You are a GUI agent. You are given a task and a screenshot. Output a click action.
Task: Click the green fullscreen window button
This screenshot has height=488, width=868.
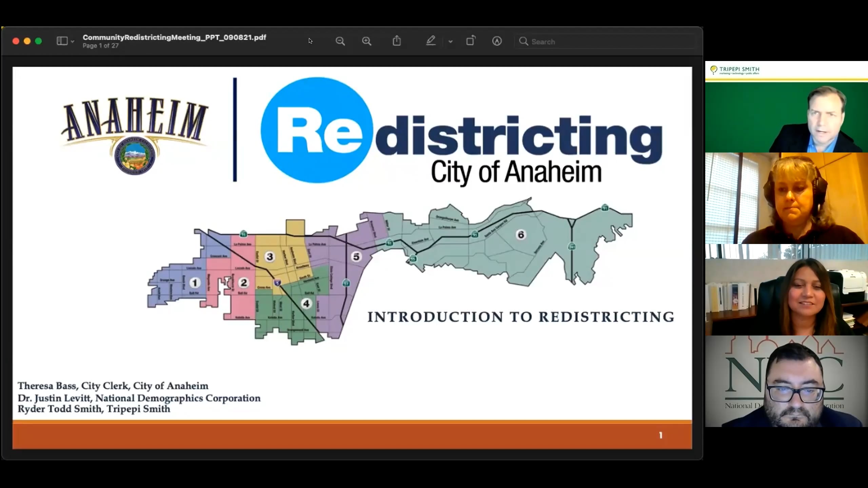[38, 41]
